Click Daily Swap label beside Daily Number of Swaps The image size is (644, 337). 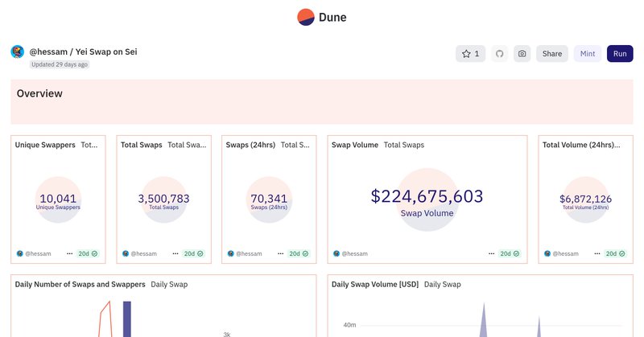pos(169,284)
